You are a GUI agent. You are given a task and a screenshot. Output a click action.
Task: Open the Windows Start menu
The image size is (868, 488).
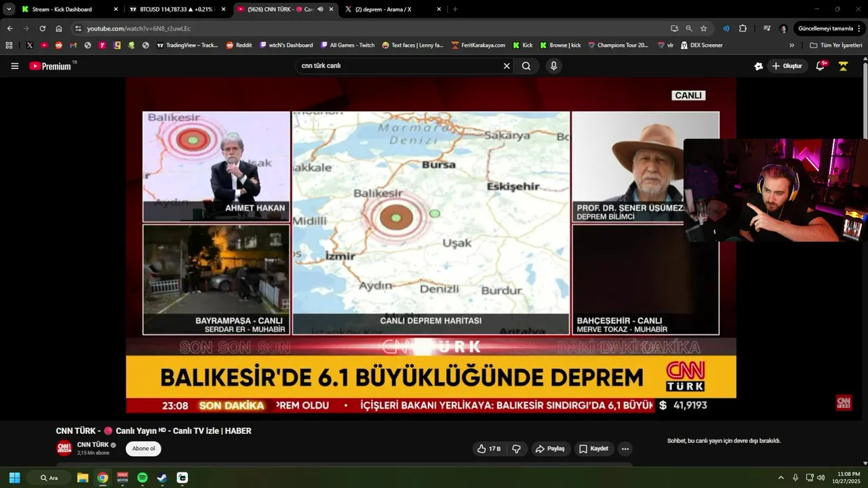point(14,478)
